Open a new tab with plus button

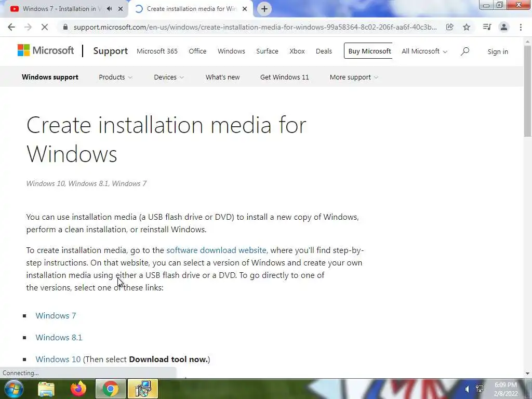264,9
